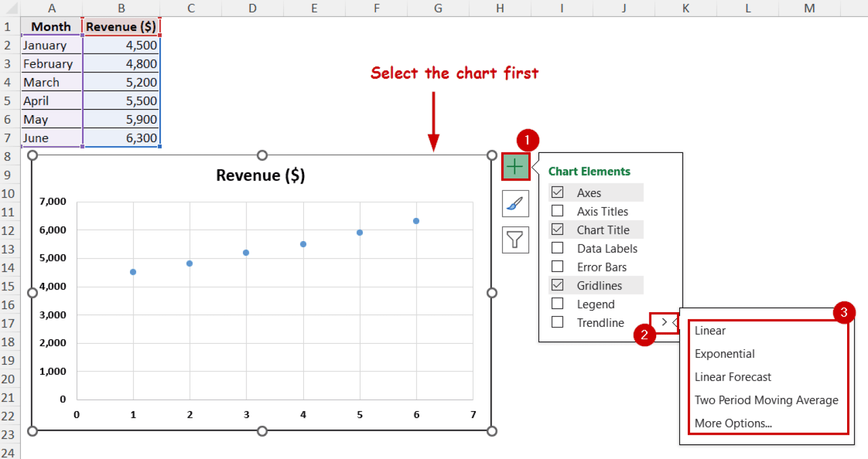
Task: Expand the Trendline submenu arrow
Action: tap(665, 322)
